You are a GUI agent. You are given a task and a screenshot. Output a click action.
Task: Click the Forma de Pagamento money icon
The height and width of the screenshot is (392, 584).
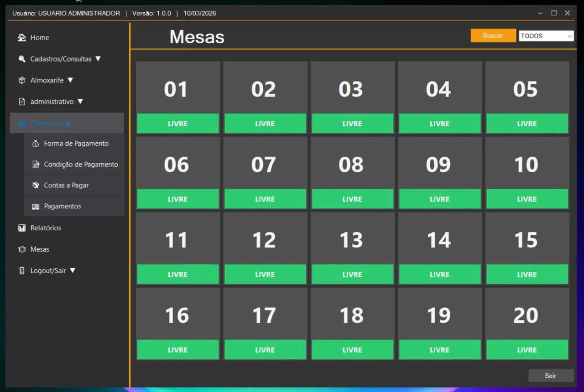pyautogui.click(x=36, y=144)
